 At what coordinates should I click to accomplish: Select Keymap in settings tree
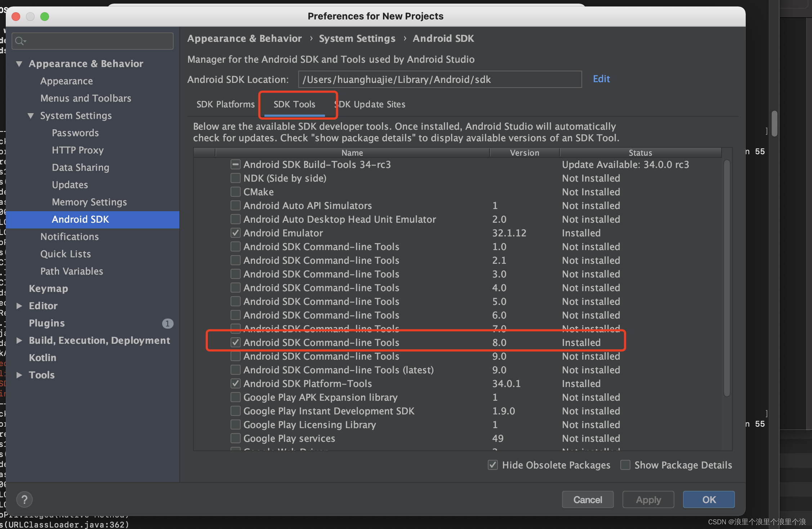(x=48, y=289)
